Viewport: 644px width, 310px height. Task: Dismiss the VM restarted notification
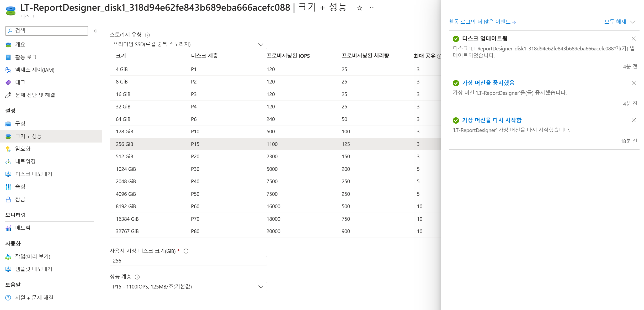634,120
